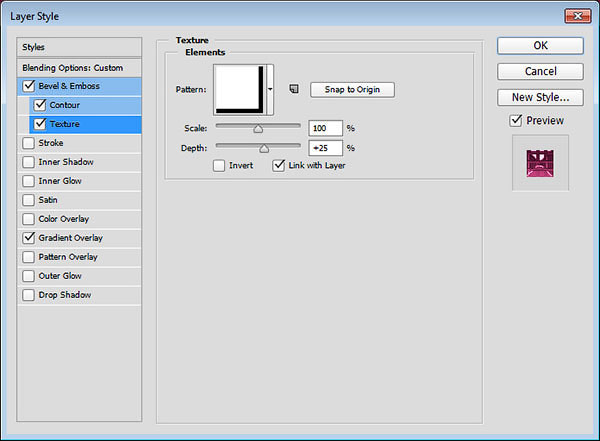Select the Contour sub-item label

(65, 105)
